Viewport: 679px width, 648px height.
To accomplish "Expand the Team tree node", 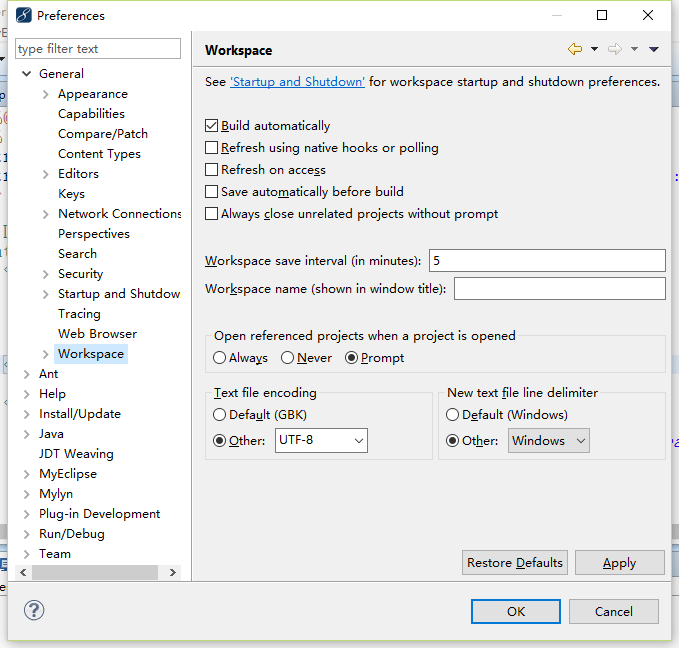I will coord(27,554).
